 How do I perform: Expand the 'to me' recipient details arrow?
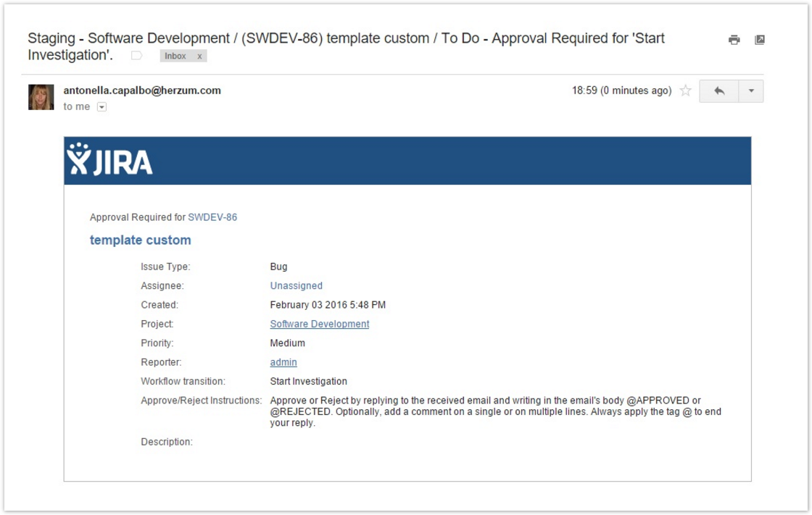coord(101,107)
